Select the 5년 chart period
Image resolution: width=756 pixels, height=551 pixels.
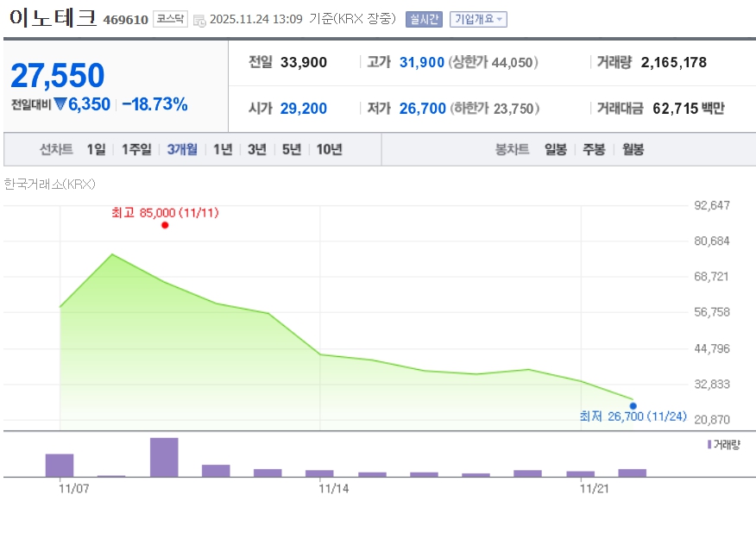click(x=292, y=149)
